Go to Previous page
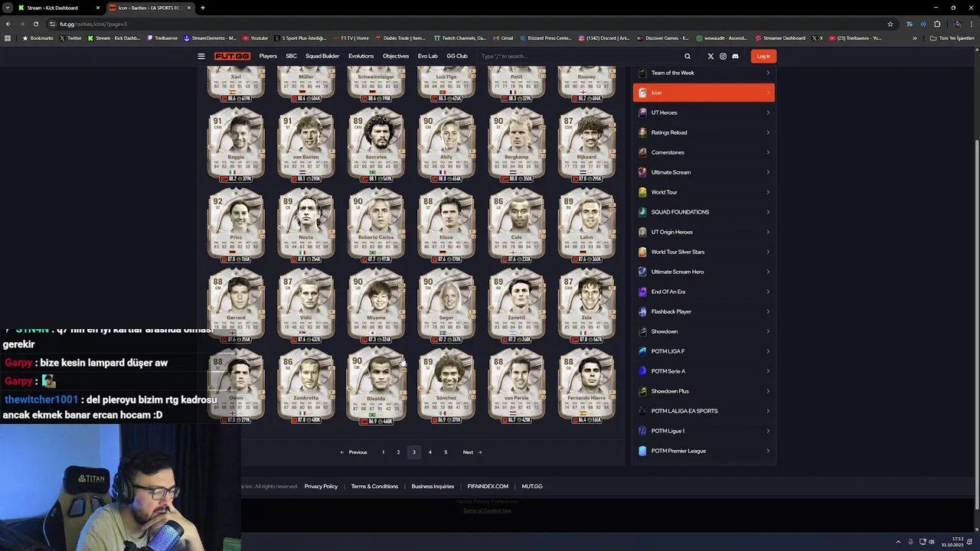Image resolution: width=980 pixels, height=551 pixels. 354,452
